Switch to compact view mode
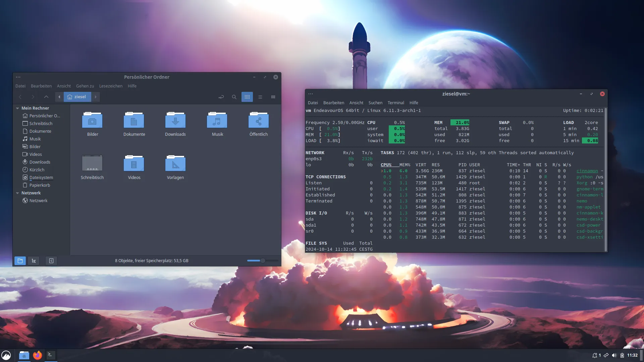Viewport: 644px width, 362px height. [x=273, y=97]
